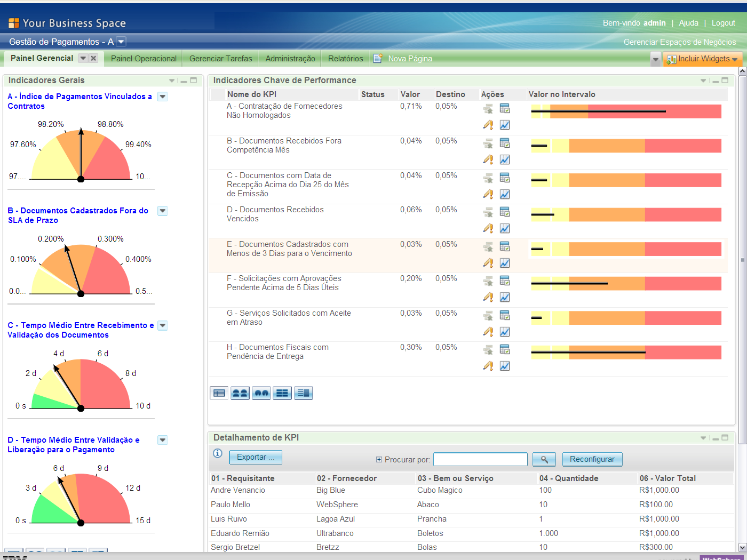747x560 pixels.
Task: Open line chart icon for KPI D - Documentos Recebidos Vencidos
Action: [x=505, y=228]
